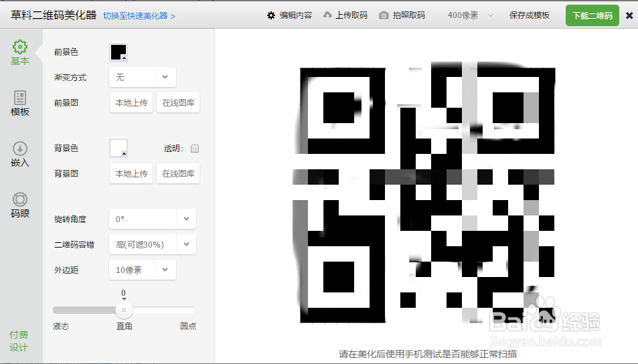Image resolution: width=638 pixels, height=364 pixels.
Task: Expand the 400像素 size dropdown
Action: [470, 15]
